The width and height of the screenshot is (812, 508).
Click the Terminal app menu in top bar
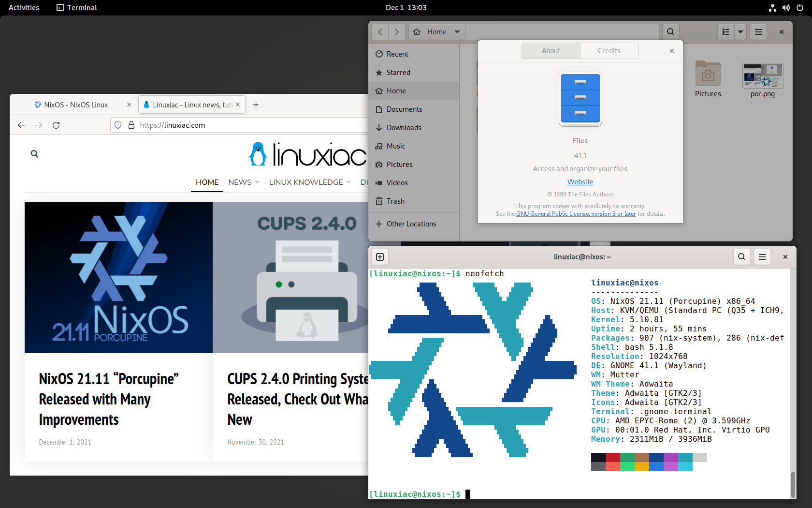pyautogui.click(x=77, y=8)
